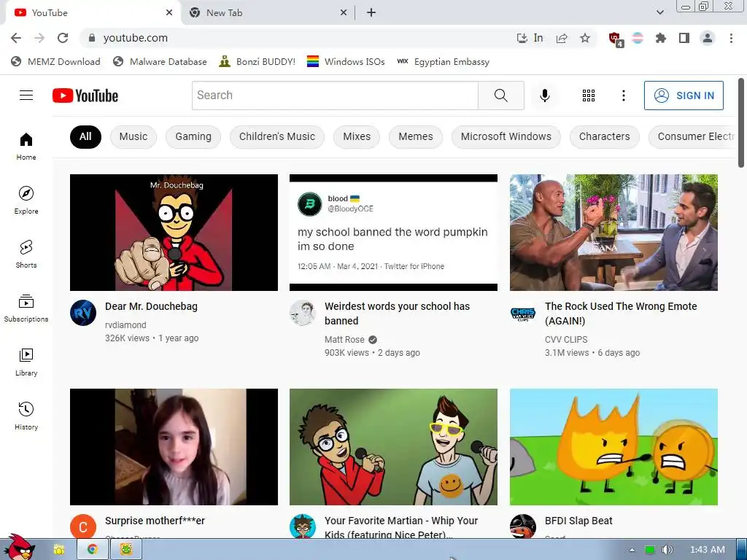
Task: Select the All filter chip
Action: (x=85, y=136)
